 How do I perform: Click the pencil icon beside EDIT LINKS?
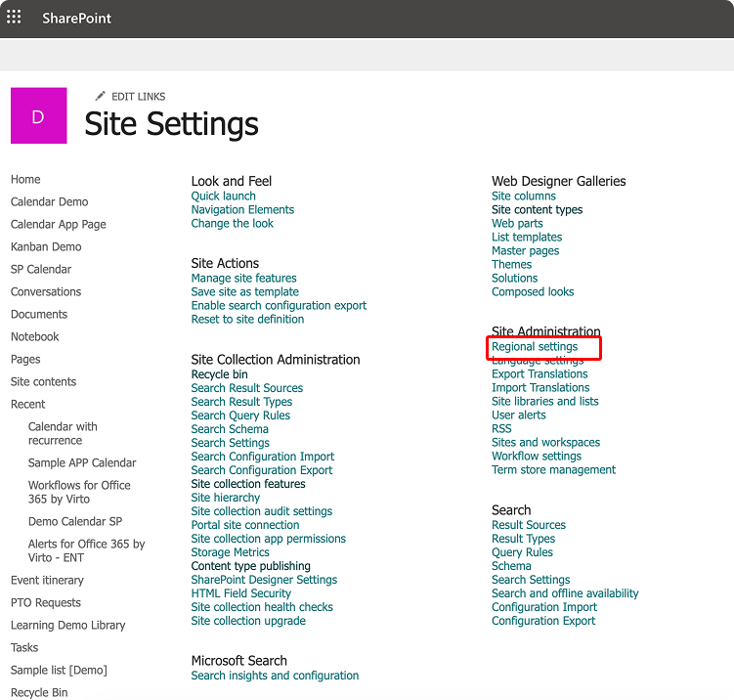100,96
